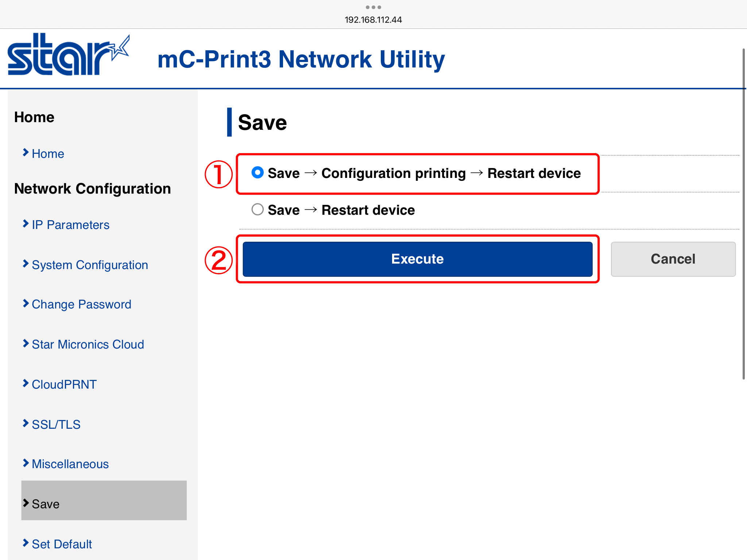Click the Star logo in the header

click(x=68, y=55)
